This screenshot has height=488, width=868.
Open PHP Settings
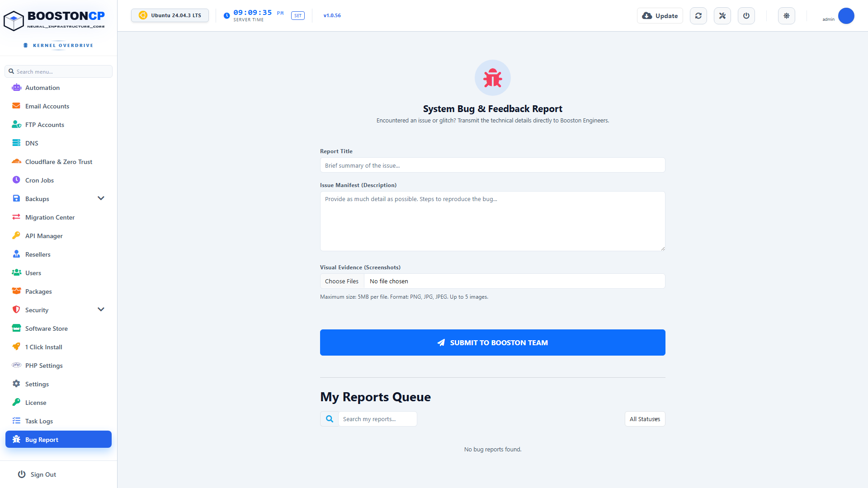58,366
